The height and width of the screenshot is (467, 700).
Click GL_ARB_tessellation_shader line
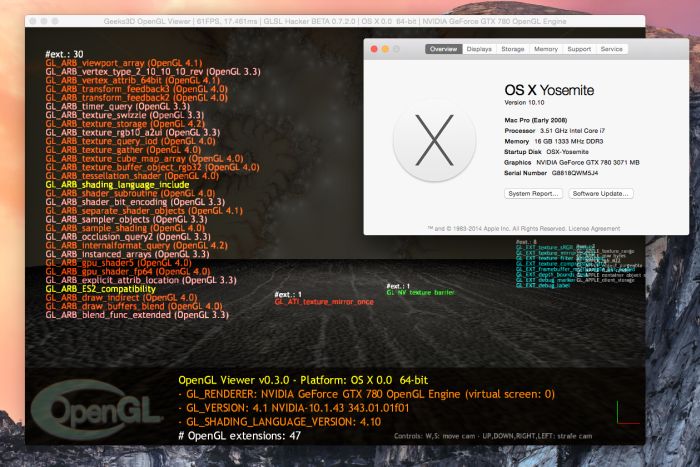click(132, 176)
